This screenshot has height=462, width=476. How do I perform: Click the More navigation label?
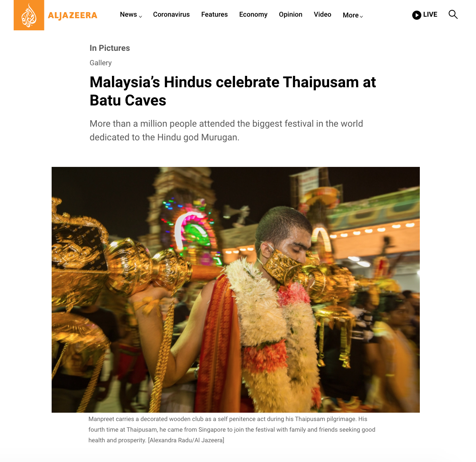tap(350, 15)
